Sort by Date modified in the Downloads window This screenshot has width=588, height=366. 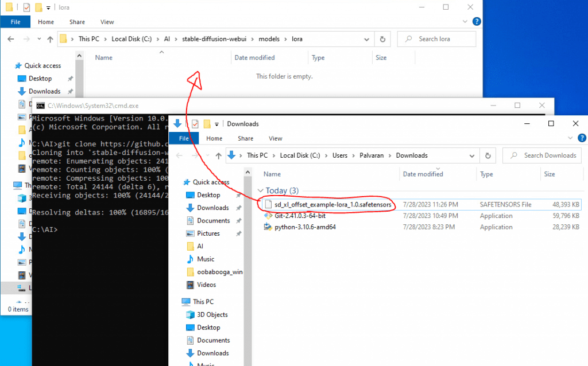coord(423,174)
